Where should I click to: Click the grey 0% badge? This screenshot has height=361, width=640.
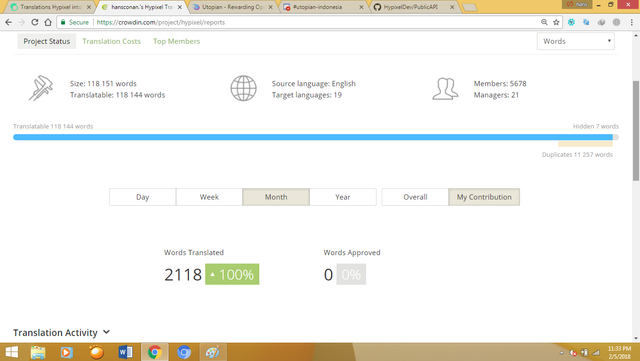(351, 274)
